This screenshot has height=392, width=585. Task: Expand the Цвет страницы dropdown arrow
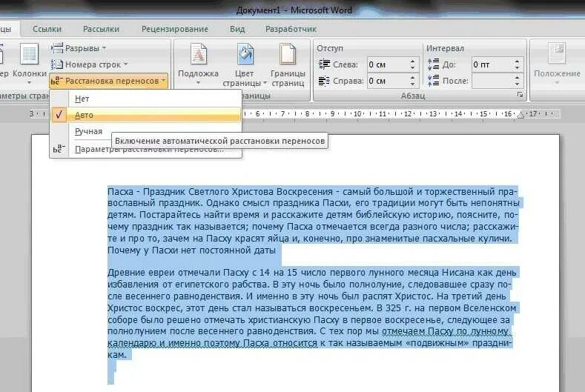(x=265, y=83)
